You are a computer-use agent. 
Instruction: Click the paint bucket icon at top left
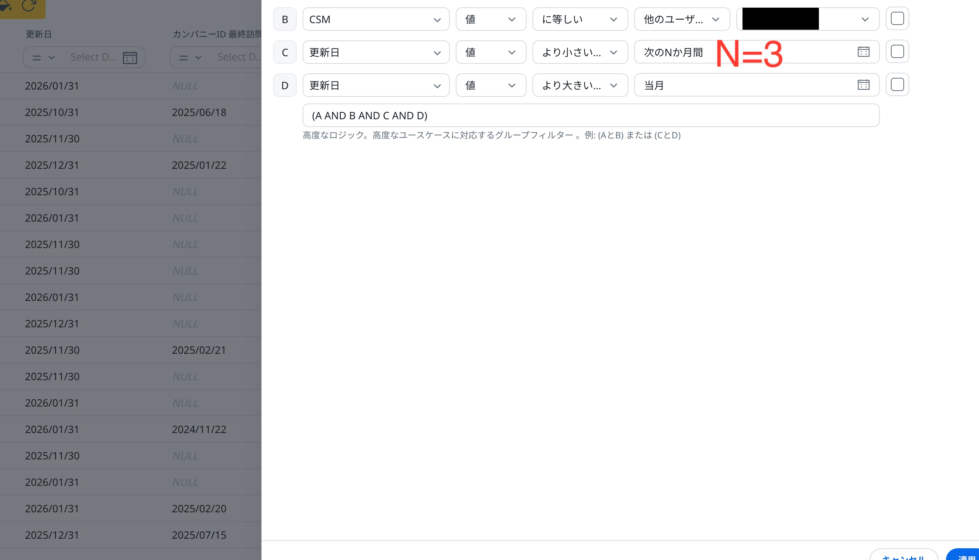pos(6,6)
